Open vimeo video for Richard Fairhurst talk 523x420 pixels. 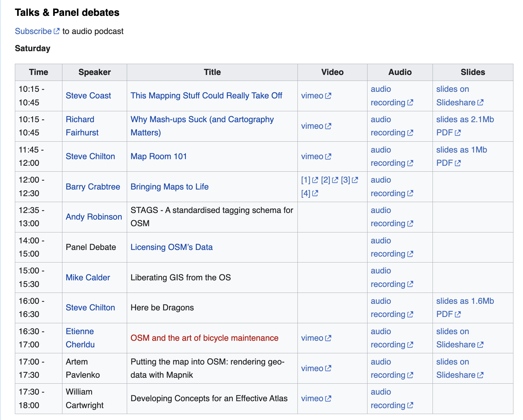pos(316,126)
